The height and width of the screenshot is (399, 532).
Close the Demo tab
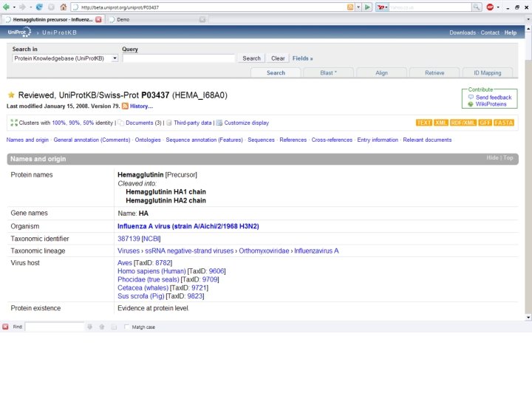click(202, 19)
